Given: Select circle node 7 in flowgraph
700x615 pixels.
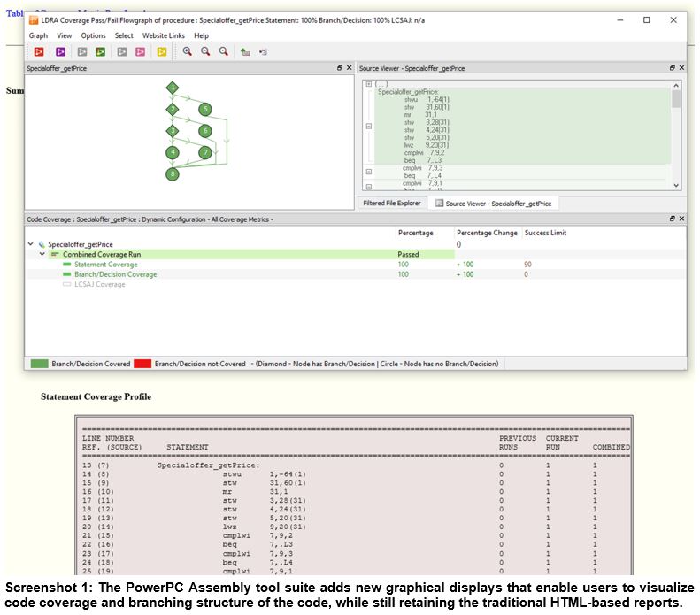Looking at the screenshot, I should pos(205,152).
